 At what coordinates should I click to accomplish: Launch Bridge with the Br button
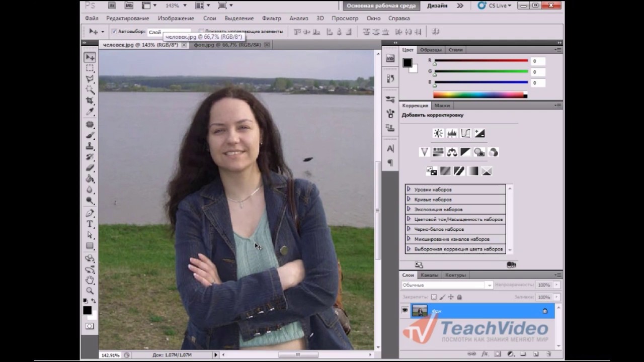(112, 6)
